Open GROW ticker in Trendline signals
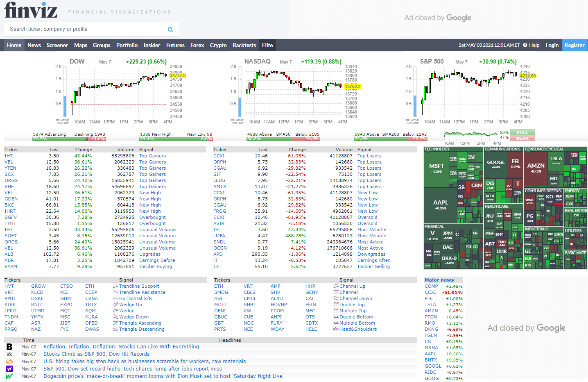Image resolution: width=588 pixels, height=382 pixels. (38, 286)
